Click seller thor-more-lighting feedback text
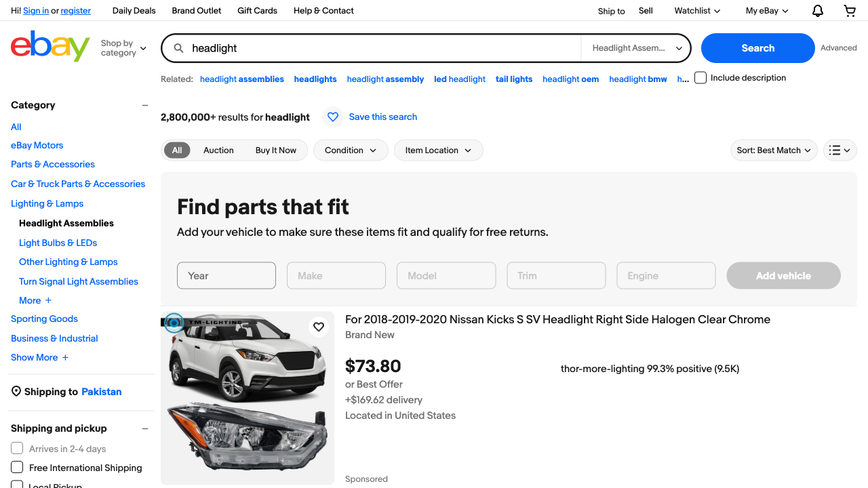The height and width of the screenshot is (488, 868). tap(650, 369)
